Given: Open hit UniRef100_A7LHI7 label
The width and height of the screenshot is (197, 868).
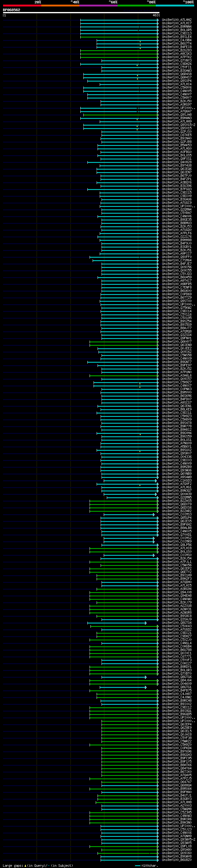Looking at the screenshot, I should 177,23.
